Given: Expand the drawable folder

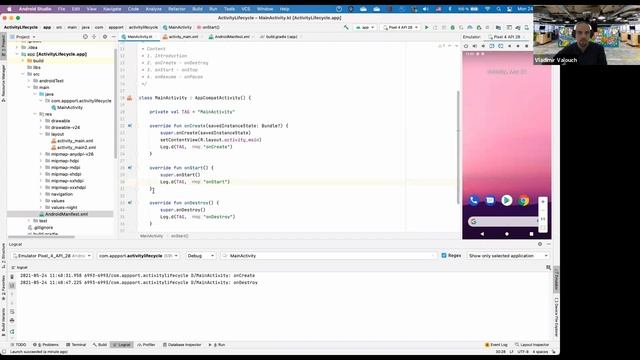Looking at the screenshot, I should click(41, 121).
